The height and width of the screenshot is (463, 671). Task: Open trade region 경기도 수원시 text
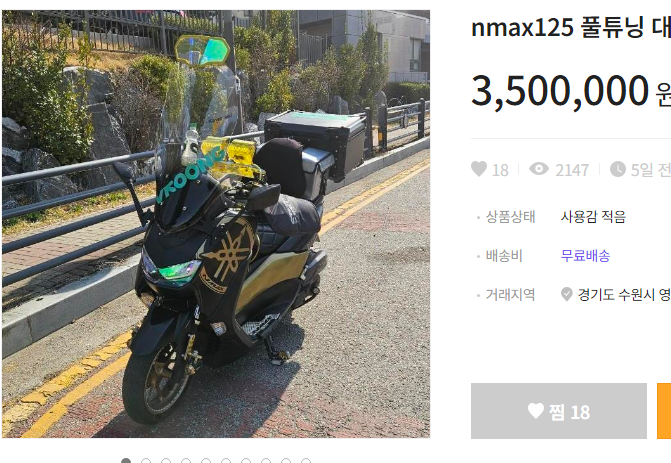(624, 294)
